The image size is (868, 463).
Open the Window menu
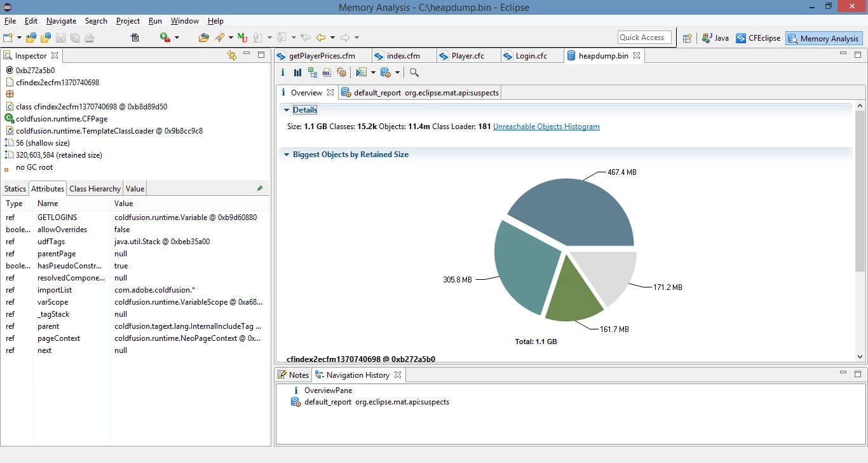[185, 21]
